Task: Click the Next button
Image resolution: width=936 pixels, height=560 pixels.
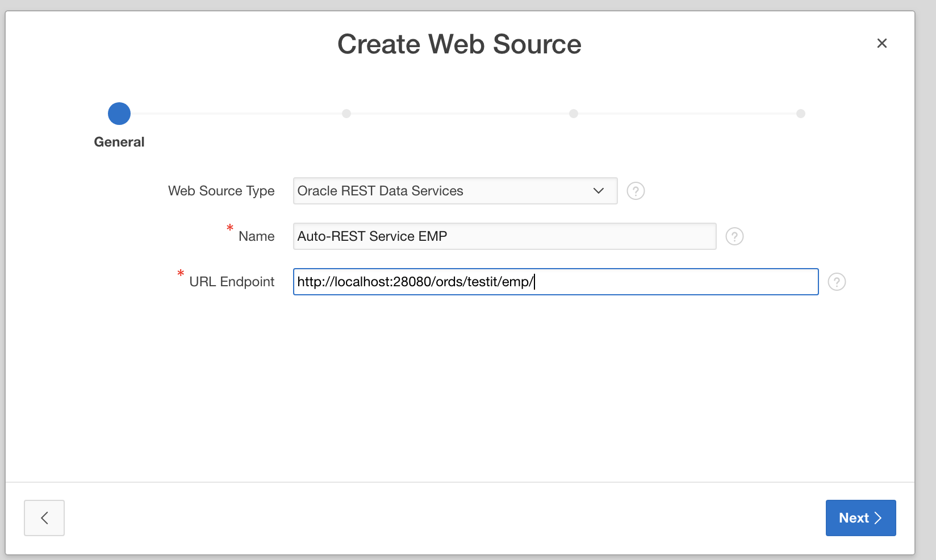Action: 860,518
